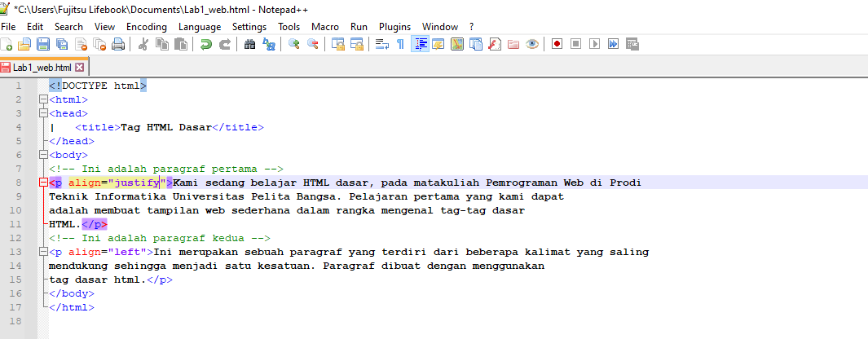Open Find with binoculars icon
868x339 pixels.
[x=249, y=44]
